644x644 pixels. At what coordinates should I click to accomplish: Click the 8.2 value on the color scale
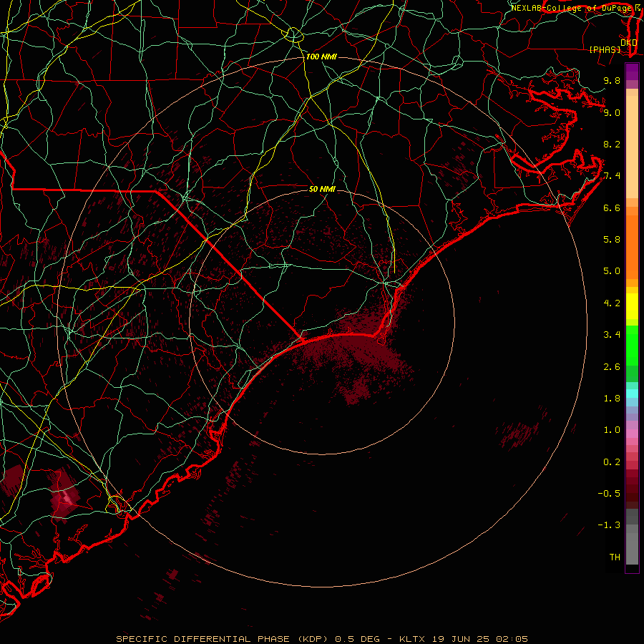(612, 144)
